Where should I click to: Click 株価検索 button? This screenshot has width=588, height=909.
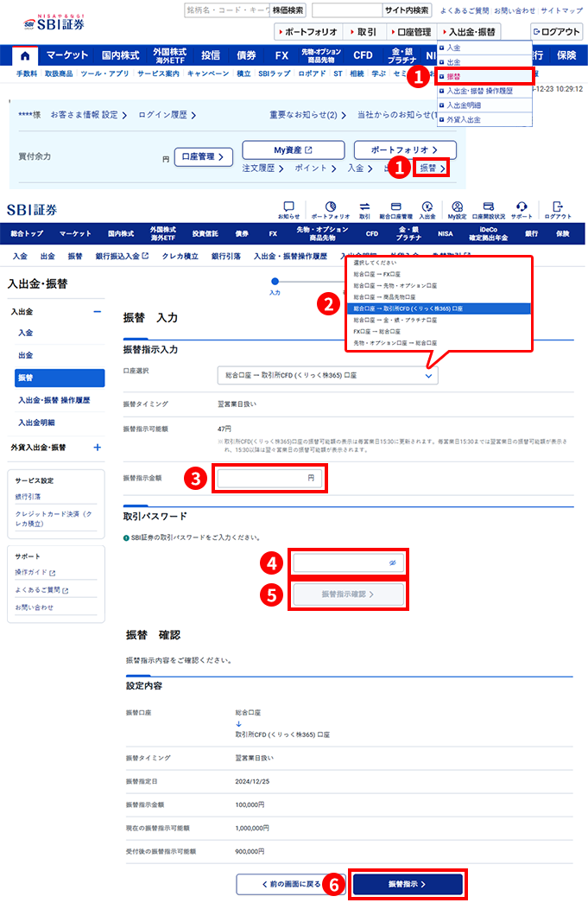tap(288, 10)
